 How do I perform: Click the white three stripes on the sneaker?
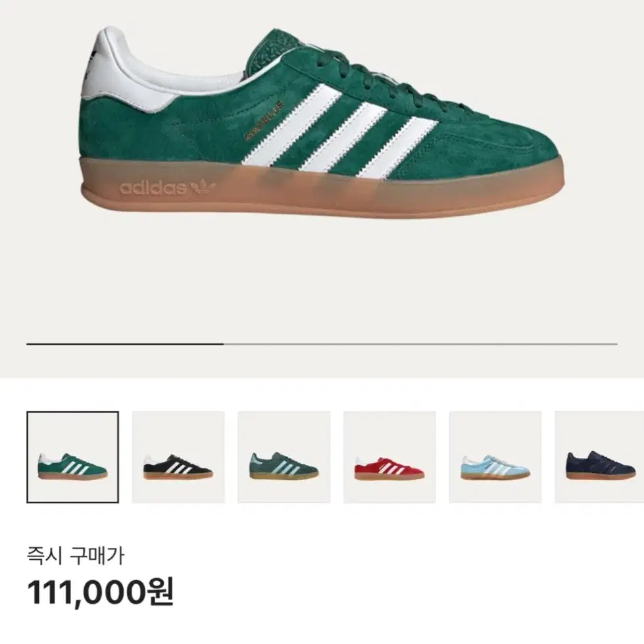(x=339, y=131)
